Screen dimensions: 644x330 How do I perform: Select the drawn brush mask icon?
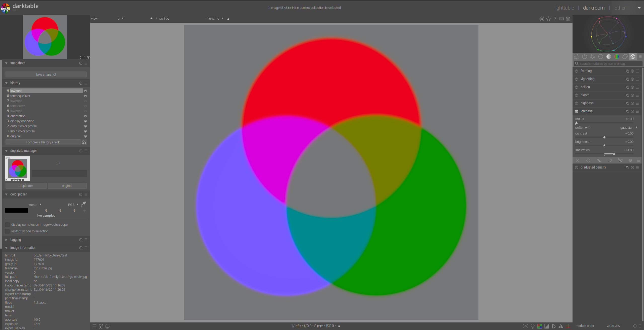[x=599, y=160]
